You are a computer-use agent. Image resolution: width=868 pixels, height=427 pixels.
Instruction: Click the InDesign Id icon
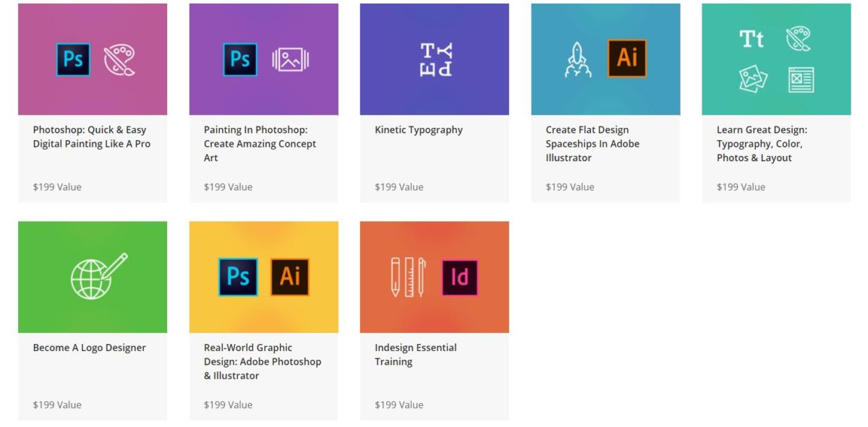(460, 277)
